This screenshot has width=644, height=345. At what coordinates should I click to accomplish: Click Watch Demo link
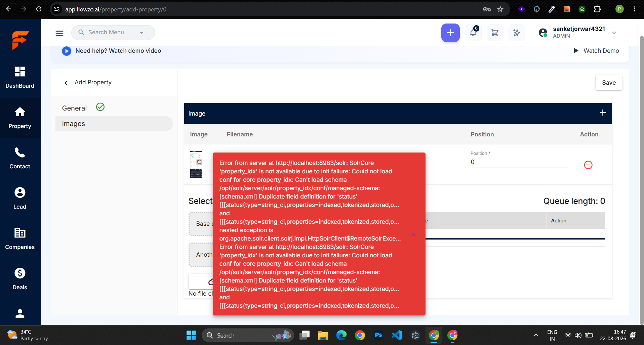(x=596, y=51)
